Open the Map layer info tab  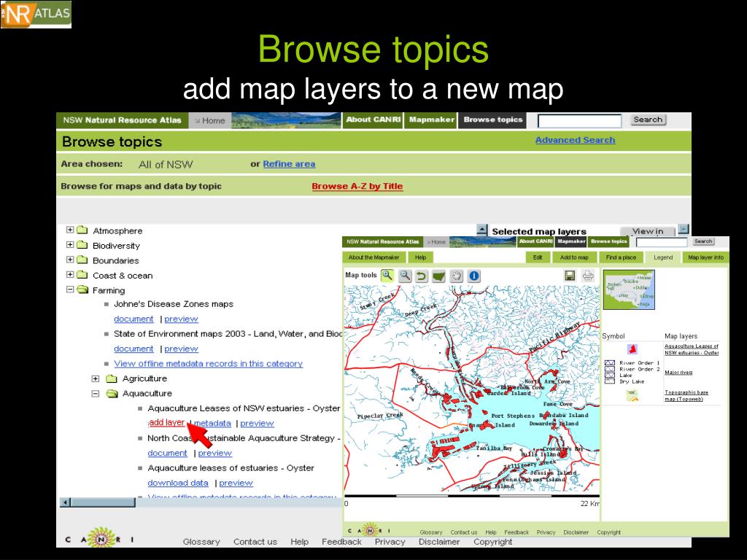point(705,257)
